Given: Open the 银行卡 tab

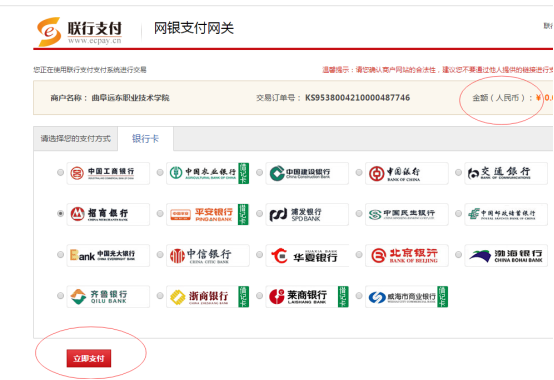Looking at the screenshot, I should (146, 138).
